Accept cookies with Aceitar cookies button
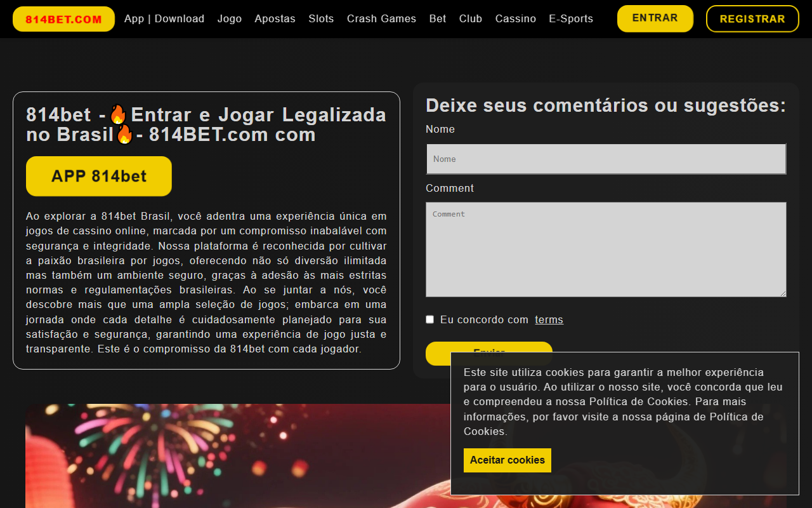Image resolution: width=812 pixels, height=508 pixels. coord(507,460)
